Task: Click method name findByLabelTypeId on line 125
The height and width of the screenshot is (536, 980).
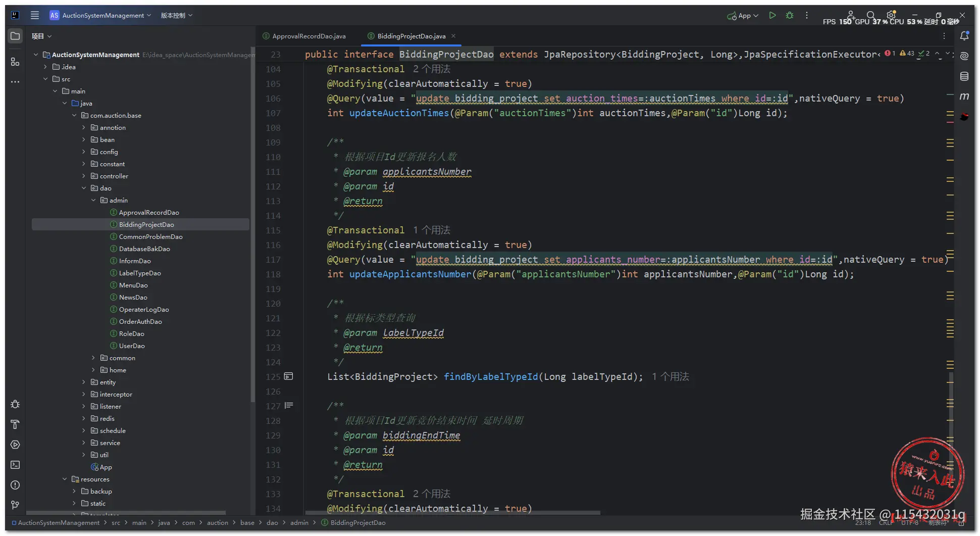Action: [x=491, y=376]
